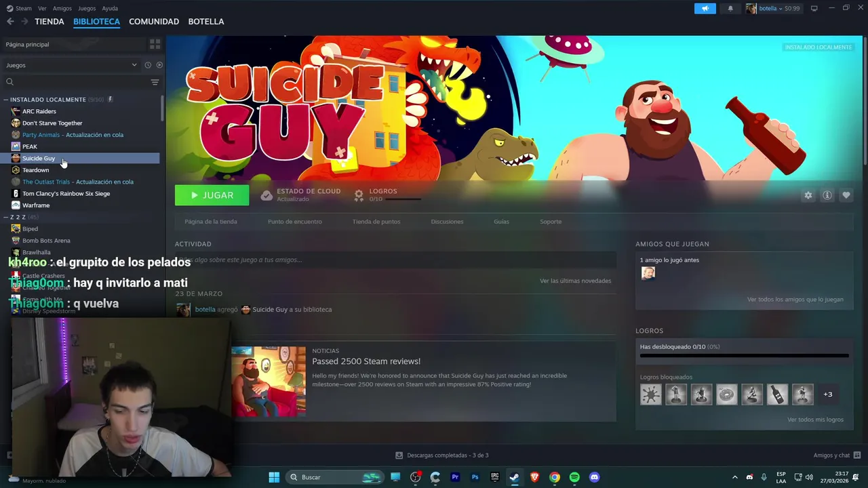
Task: Click Ver las últimas novedades
Action: point(575,281)
